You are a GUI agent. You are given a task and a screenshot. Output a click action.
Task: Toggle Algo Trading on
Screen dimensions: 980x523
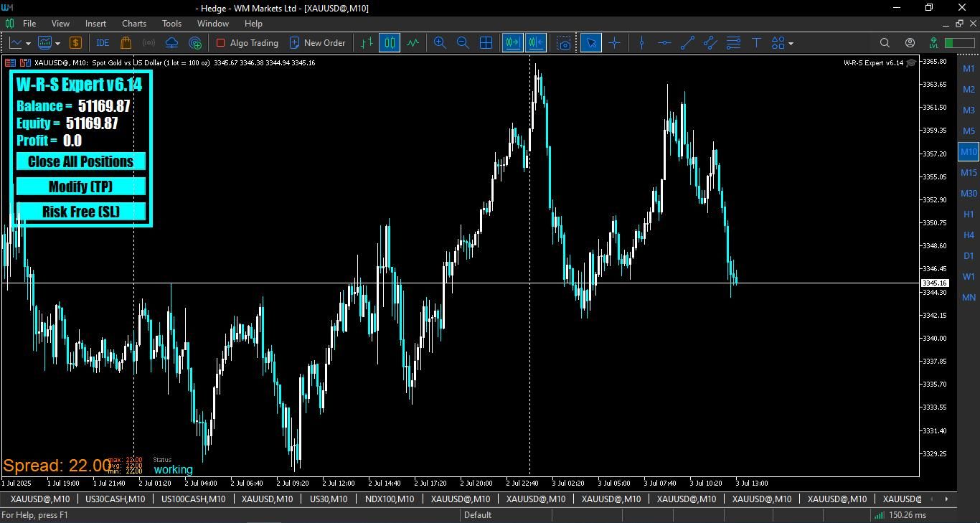(247, 43)
